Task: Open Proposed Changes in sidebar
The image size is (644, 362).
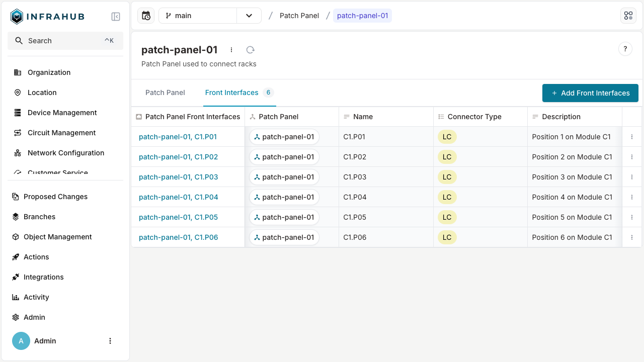Action: (x=55, y=197)
